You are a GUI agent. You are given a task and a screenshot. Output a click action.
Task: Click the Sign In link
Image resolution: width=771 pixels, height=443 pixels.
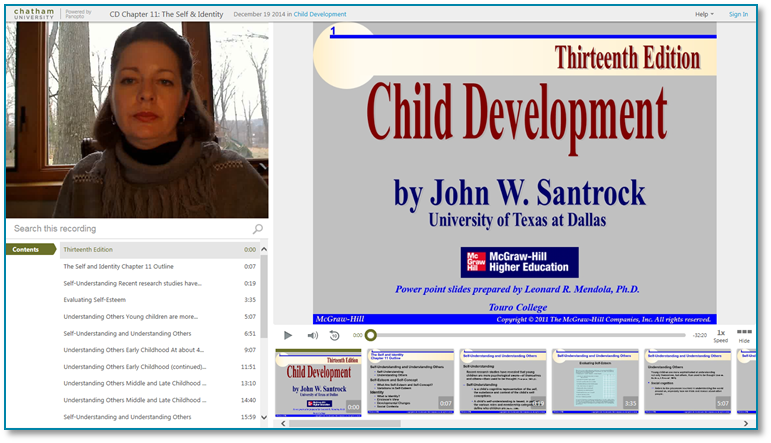738,14
